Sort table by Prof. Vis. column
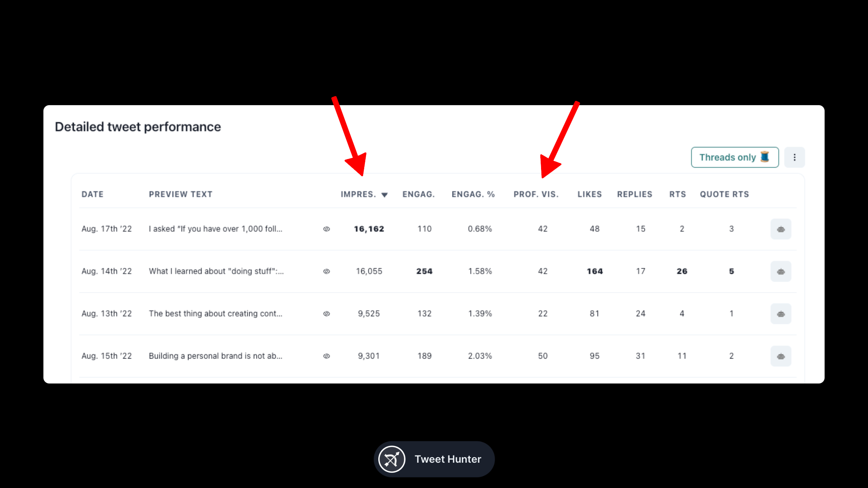868x488 pixels. tap(536, 194)
